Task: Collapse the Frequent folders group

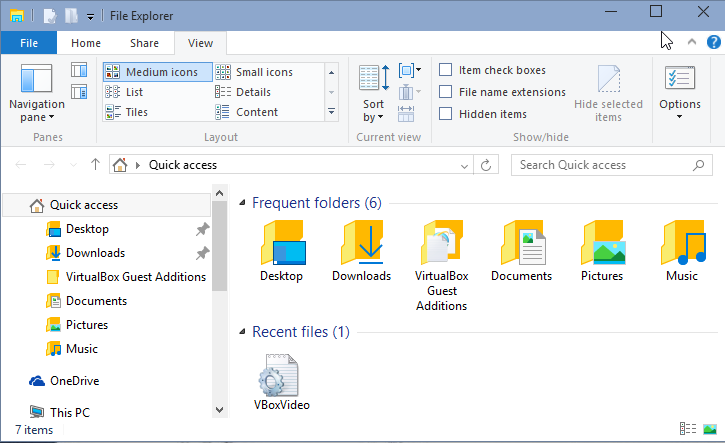Action: (x=241, y=203)
